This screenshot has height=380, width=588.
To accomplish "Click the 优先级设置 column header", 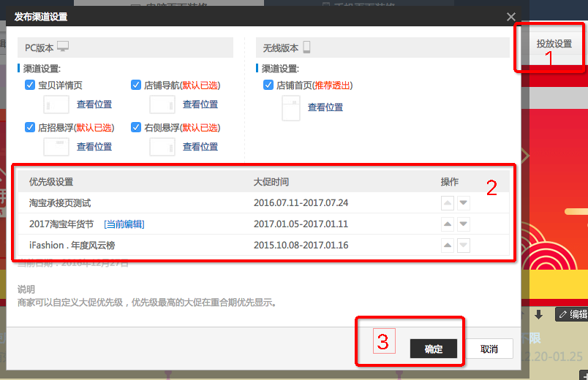I will 51,182.
